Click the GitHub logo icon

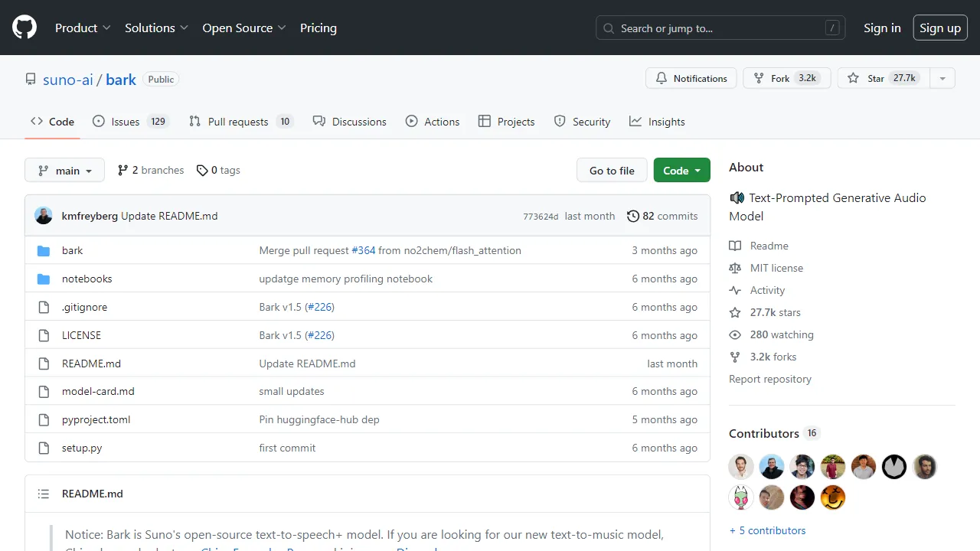24,28
